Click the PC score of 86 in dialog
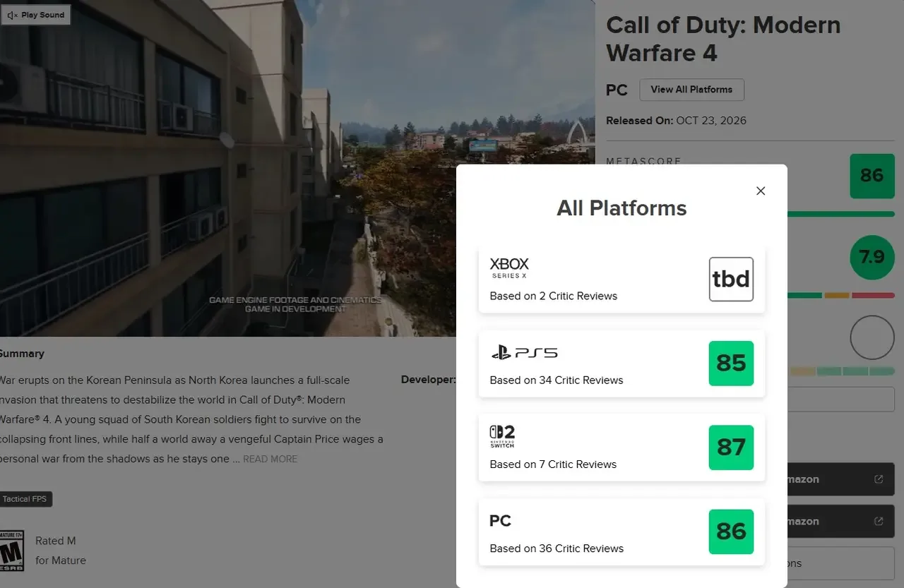The width and height of the screenshot is (904, 588). click(731, 532)
